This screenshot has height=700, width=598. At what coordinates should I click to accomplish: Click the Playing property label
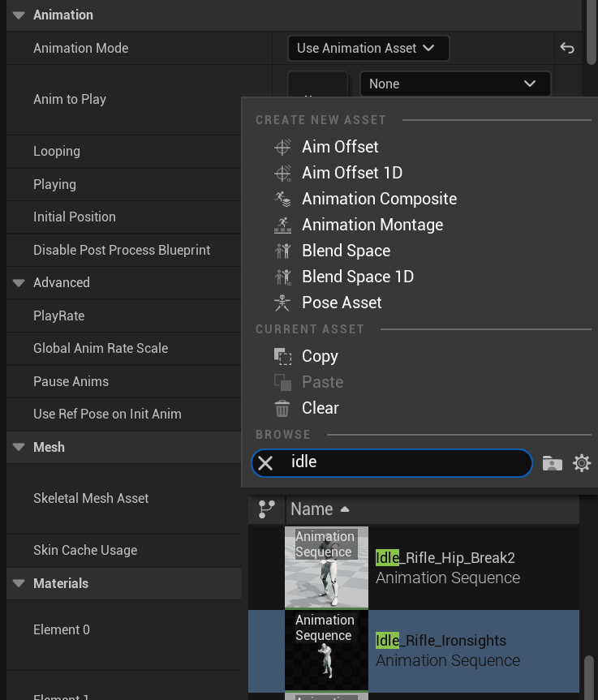tap(54, 184)
